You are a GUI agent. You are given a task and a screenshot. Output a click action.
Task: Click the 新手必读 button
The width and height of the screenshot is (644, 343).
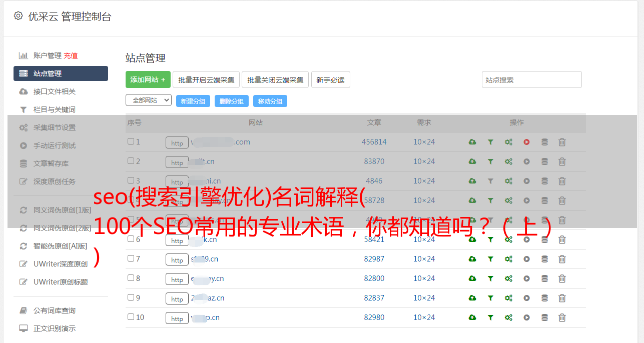[x=331, y=79]
